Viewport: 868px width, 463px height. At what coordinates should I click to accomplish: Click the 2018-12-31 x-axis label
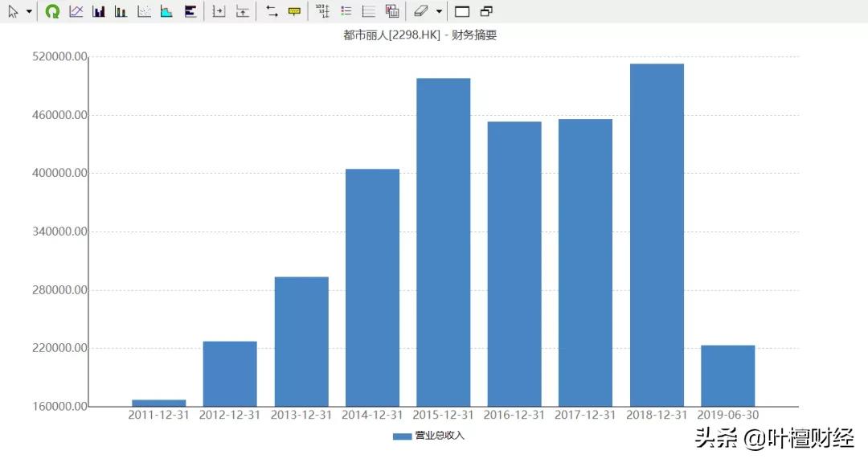pyautogui.click(x=657, y=415)
